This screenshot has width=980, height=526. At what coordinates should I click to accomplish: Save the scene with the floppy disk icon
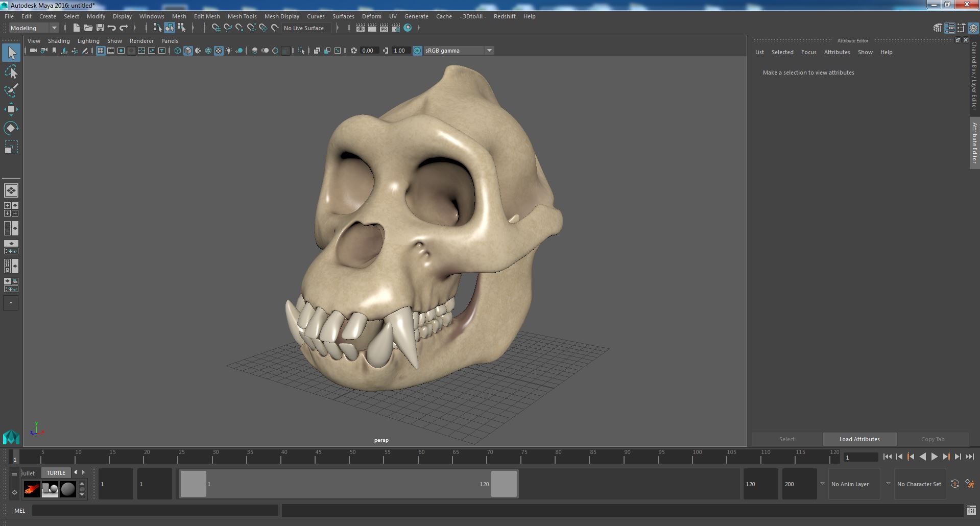(x=100, y=28)
